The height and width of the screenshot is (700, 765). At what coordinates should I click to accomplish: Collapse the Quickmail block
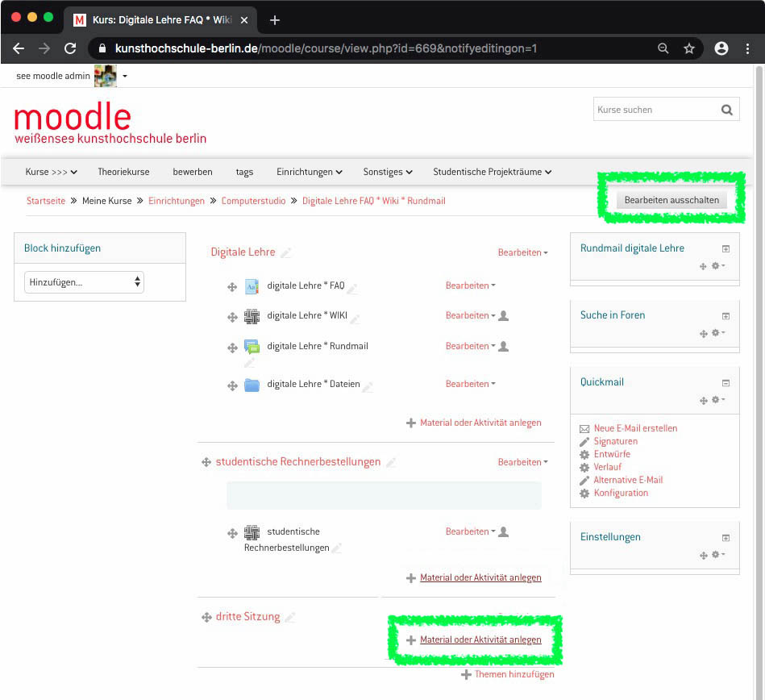(726, 383)
